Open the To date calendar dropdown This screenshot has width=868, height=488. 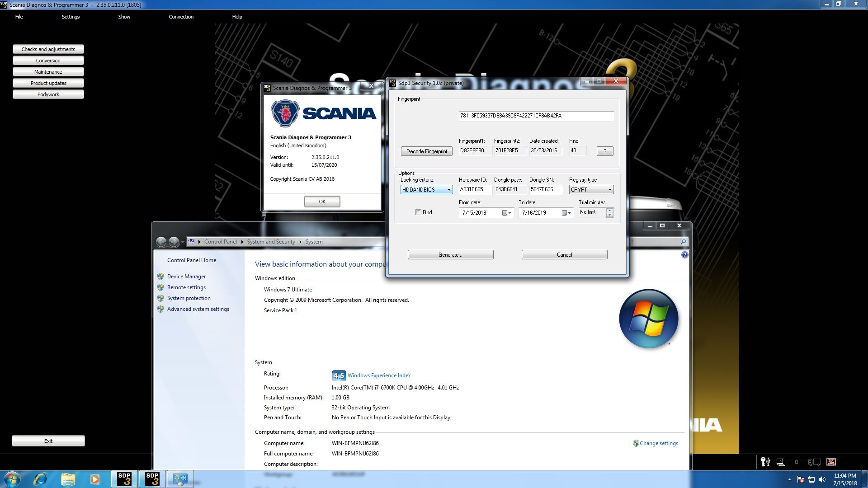pos(567,213)
